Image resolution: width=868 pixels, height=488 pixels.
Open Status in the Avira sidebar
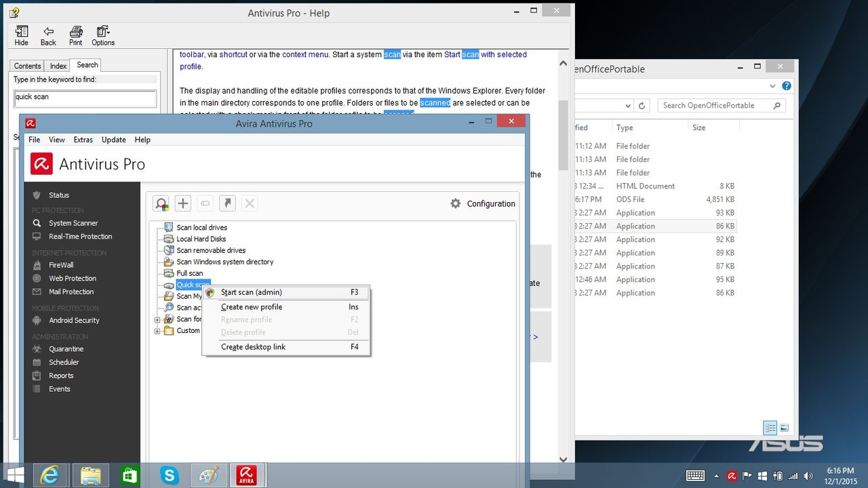[58, 195]
